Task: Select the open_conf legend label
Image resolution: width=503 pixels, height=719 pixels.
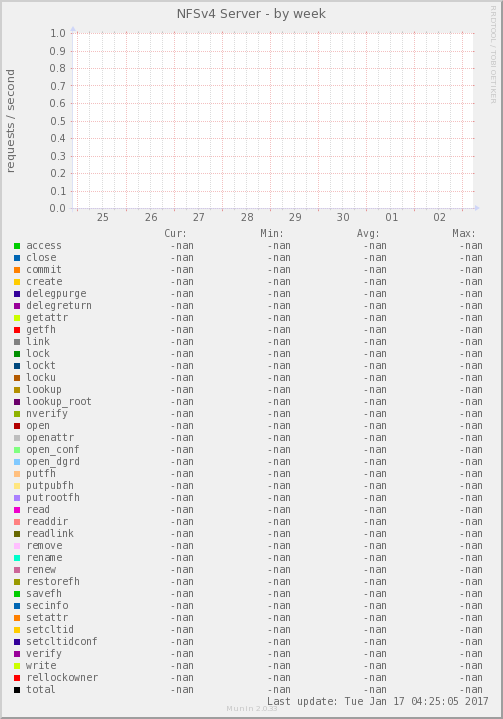Action: coord(53,450)
